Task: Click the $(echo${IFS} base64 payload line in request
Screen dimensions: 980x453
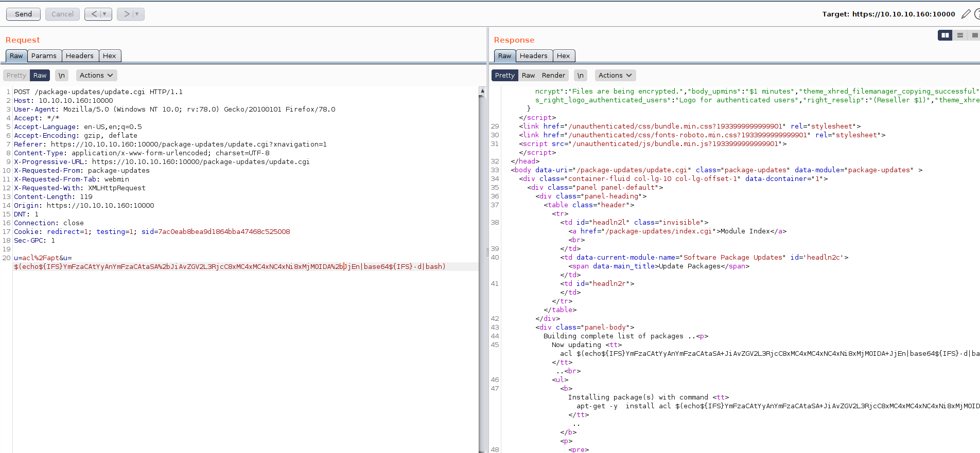Action: [230, 266]
